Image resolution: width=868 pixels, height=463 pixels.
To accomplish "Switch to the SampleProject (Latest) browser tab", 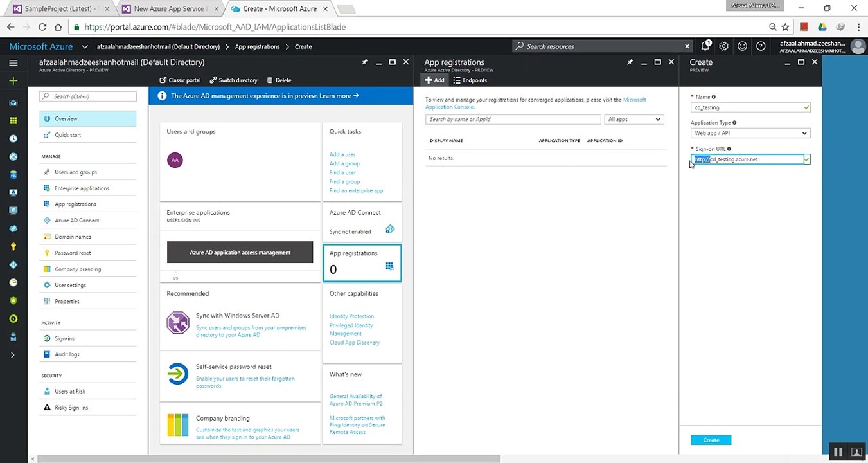I will pos(60,9).
